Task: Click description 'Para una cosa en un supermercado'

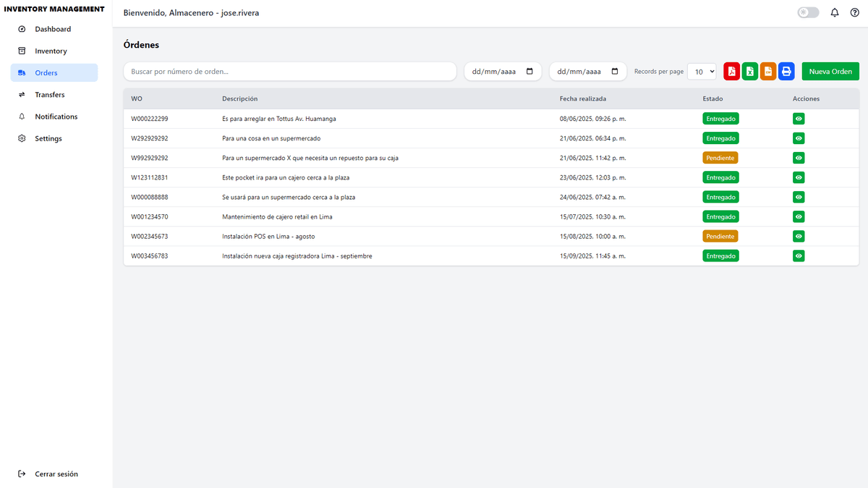Action: click(271, 138)
